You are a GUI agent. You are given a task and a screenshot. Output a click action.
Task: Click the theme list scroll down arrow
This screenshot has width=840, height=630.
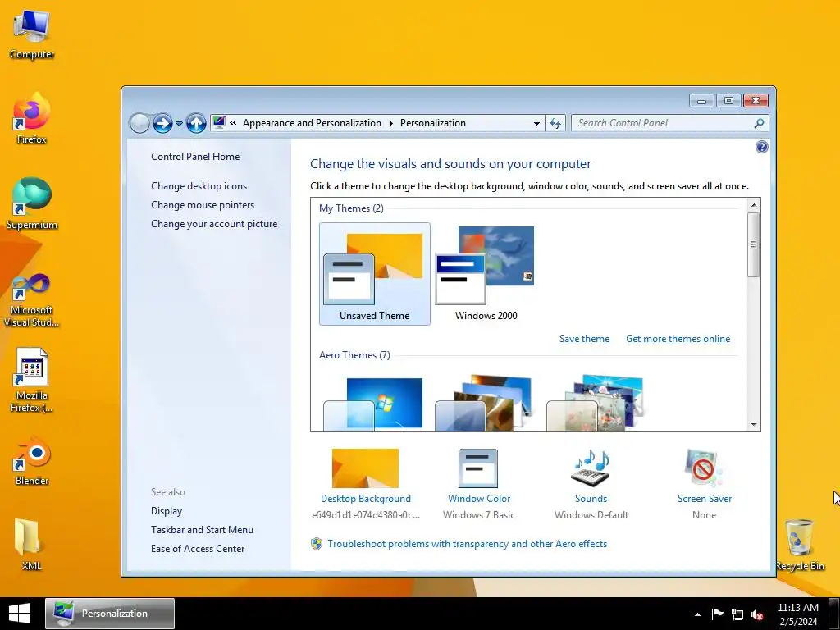pyautogui.click(x=754, y=424)
